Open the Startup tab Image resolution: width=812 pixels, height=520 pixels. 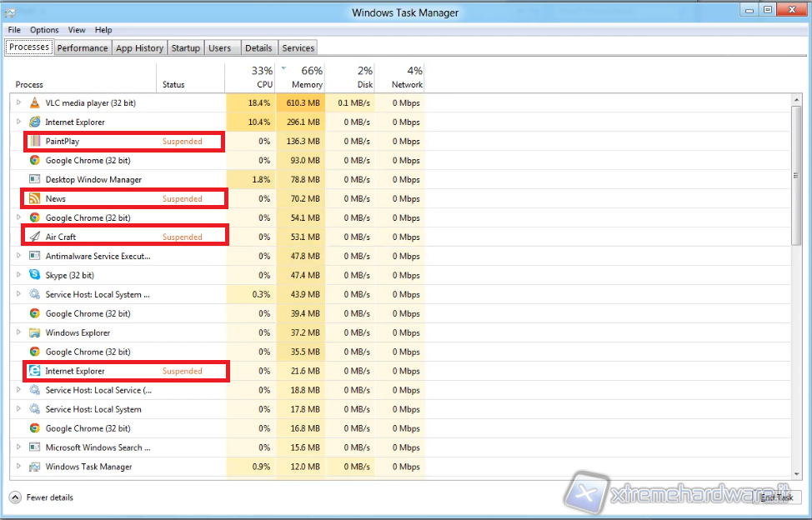(185, 48)
